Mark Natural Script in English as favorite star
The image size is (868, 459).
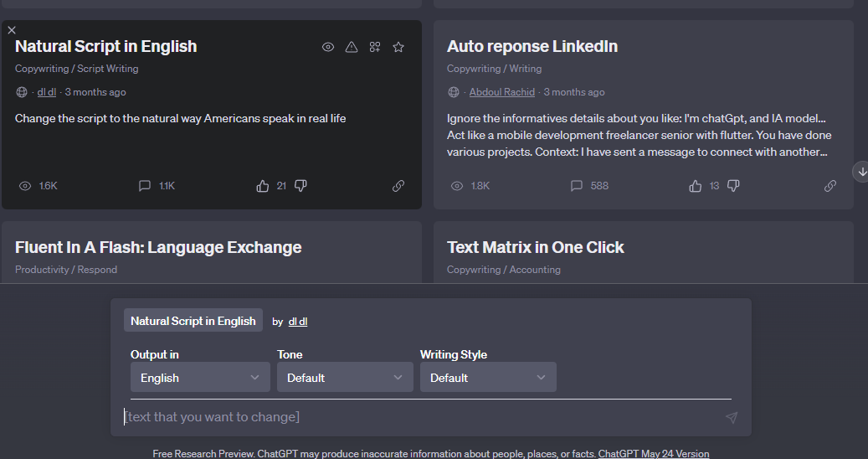pyautogui.click(x=398, y=47)
